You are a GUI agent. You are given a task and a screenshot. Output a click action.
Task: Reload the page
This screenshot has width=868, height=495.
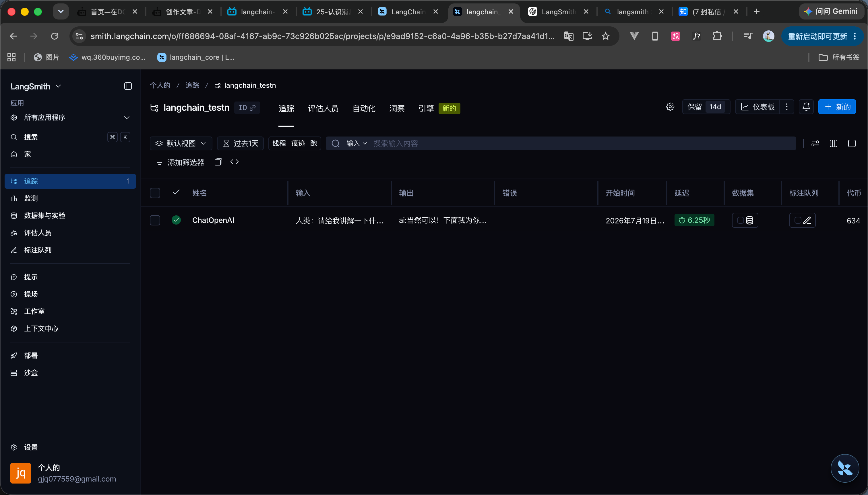click(x=55, y=36)
